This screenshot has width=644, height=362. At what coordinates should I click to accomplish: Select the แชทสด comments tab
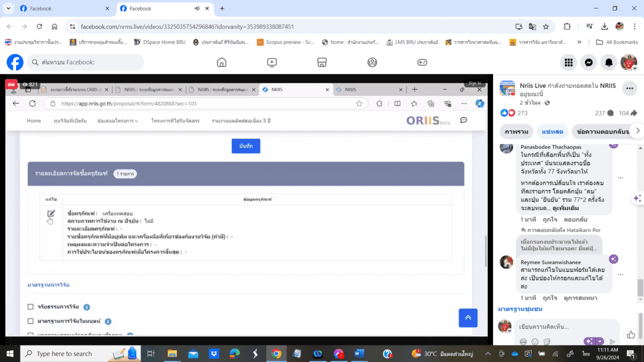coord(552,131)
